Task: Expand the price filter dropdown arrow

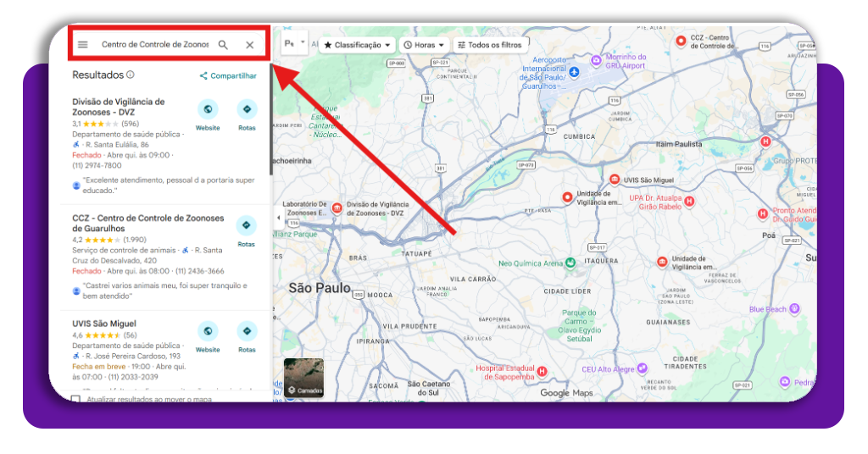Action: pyautogui.click(x=303, y=42)
